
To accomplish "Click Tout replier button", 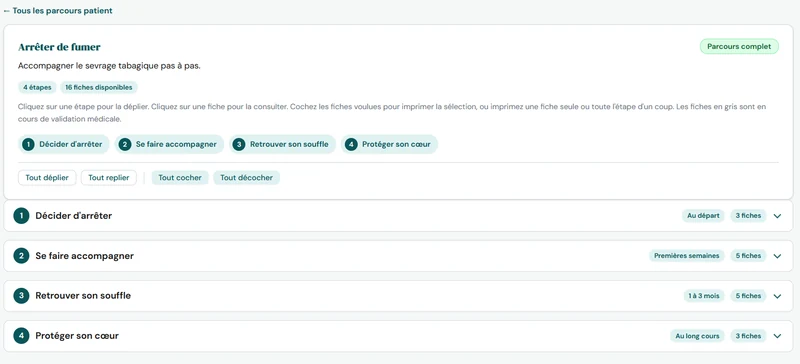I will pos(109,178).
